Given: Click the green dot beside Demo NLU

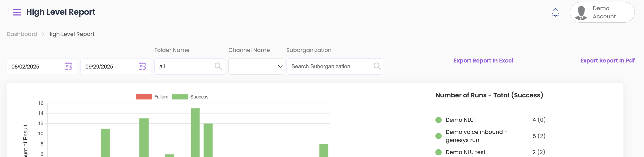Looking at the screenshot, I should tap(438, 120).
